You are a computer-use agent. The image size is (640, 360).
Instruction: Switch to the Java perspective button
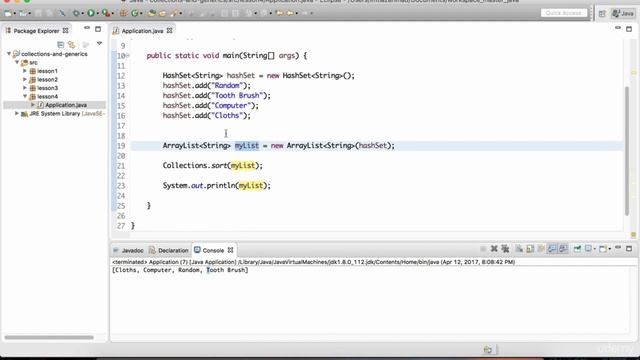click(x=623, y=13)
